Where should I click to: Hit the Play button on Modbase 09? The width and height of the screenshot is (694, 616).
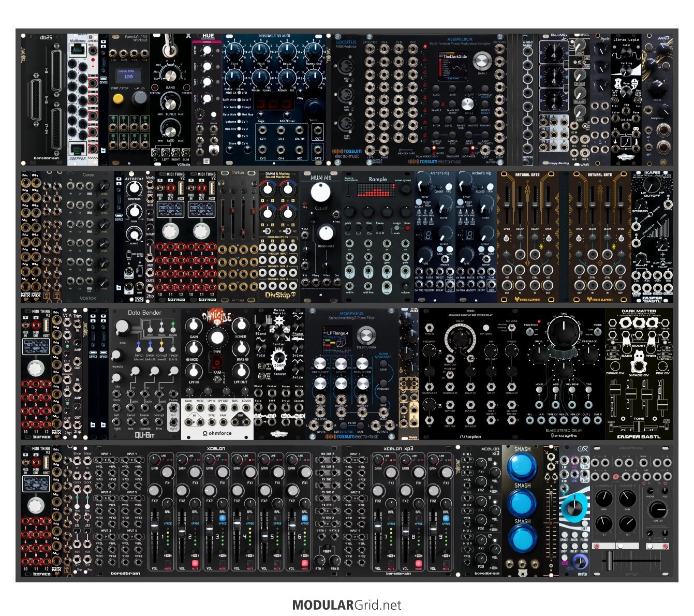tap(301, 91)
